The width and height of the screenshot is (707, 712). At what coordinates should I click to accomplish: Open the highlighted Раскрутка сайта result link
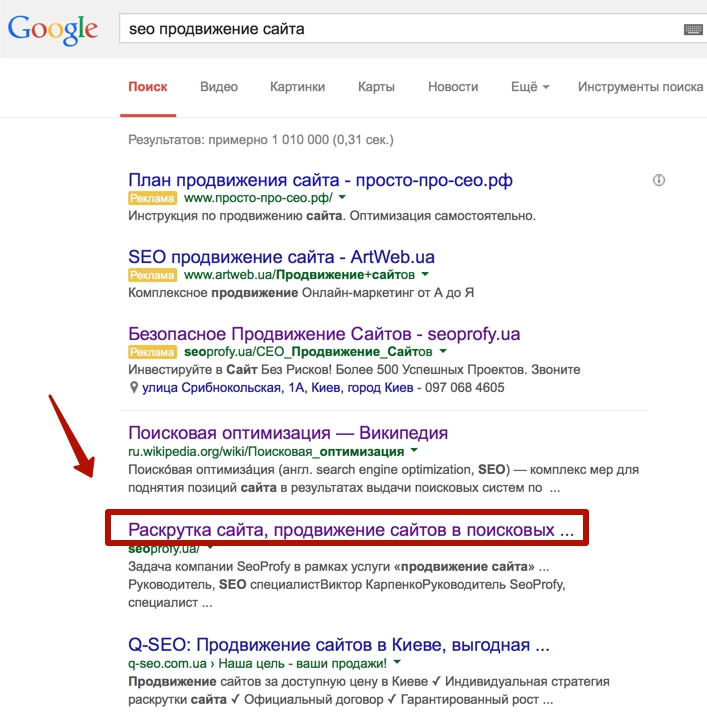click(x=351, y=529)
